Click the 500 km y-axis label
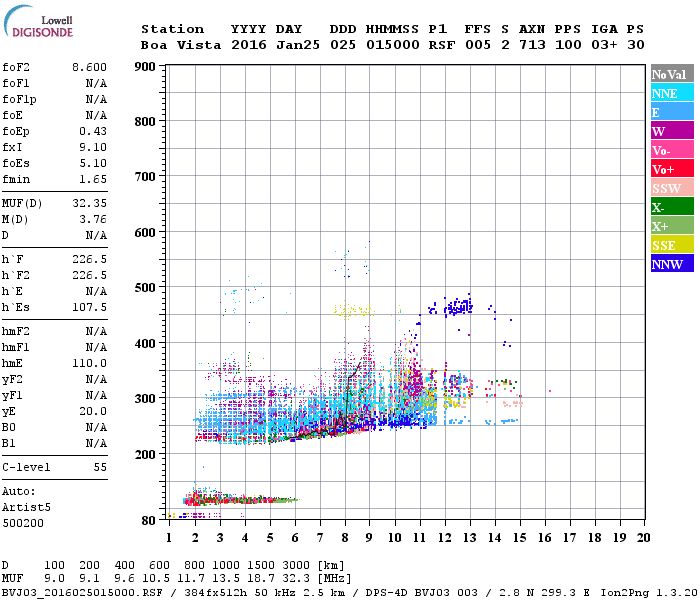700x600 pixels. pos(145,288)
